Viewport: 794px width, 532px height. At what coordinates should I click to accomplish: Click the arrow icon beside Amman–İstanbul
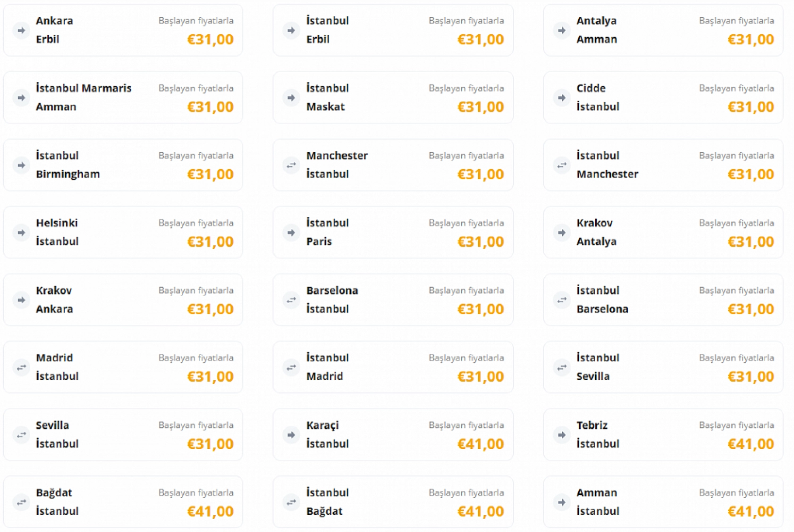[562, 502]
